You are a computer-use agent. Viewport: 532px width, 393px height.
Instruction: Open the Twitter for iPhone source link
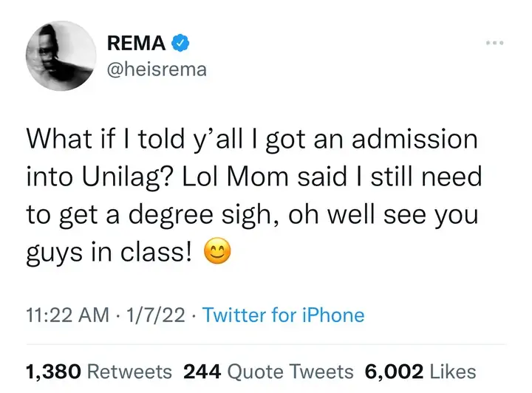[x=283, y=315]
